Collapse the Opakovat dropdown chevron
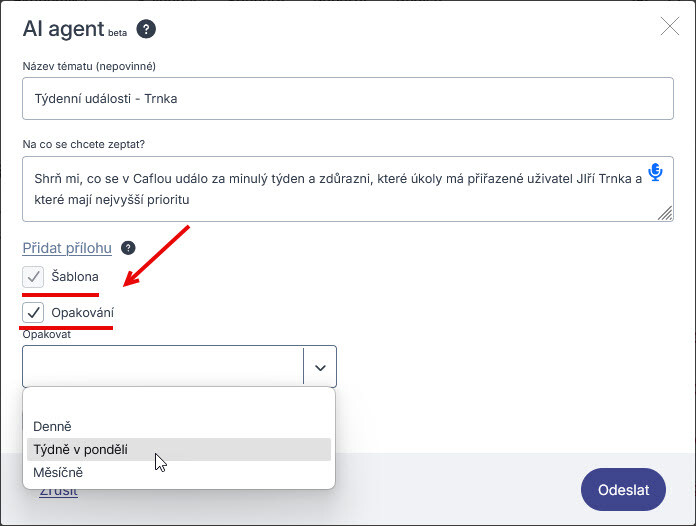 [x=320, y=368]
